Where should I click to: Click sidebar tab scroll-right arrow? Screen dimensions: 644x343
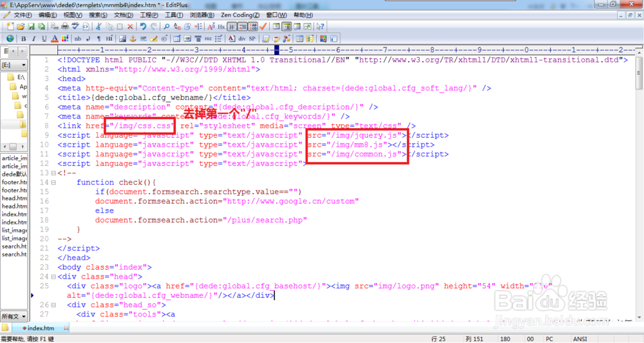point(22,51)
